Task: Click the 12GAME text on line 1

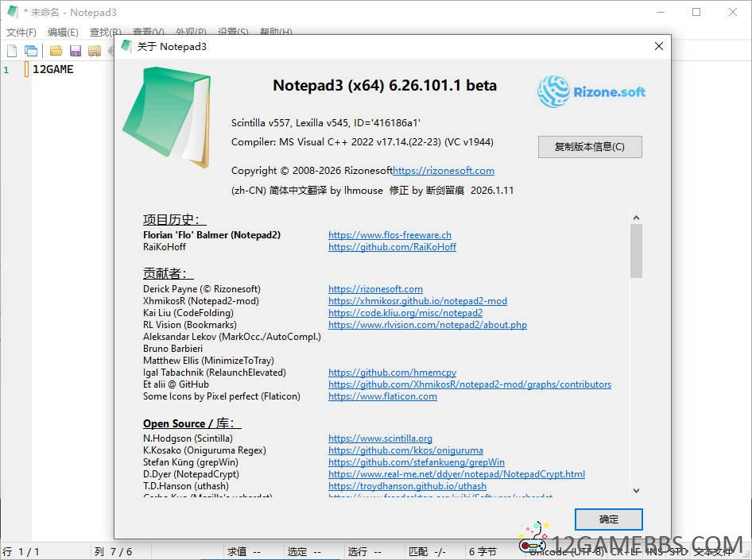Action: [52, 69]
